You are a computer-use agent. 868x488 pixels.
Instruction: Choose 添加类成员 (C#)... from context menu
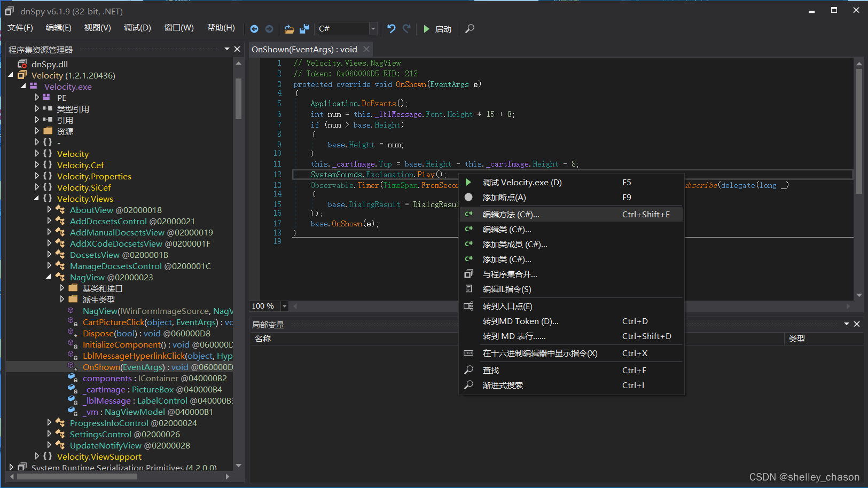pos(572,244)
